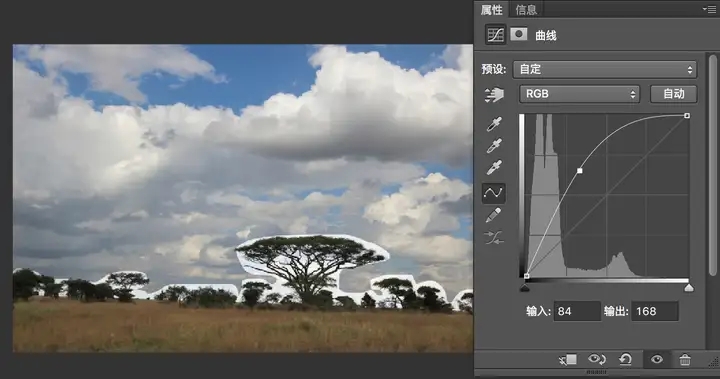Click the properties panel vertical scrollbar
This screenshot has height=379, width=720.
click(x=713, y=165)
